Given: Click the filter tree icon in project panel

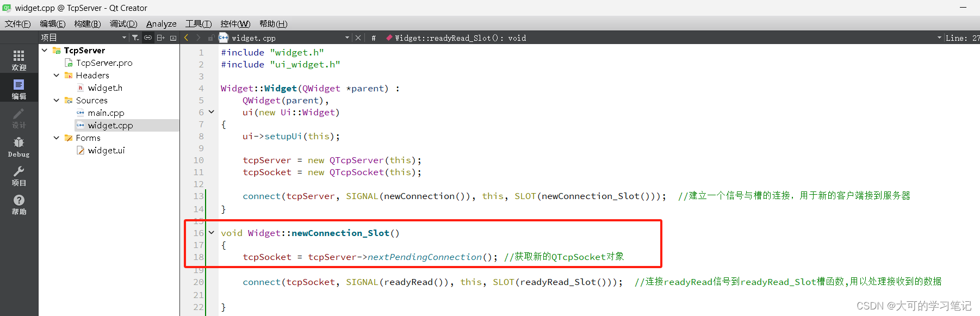Looking at the screenshot, I should coord(135,38).
